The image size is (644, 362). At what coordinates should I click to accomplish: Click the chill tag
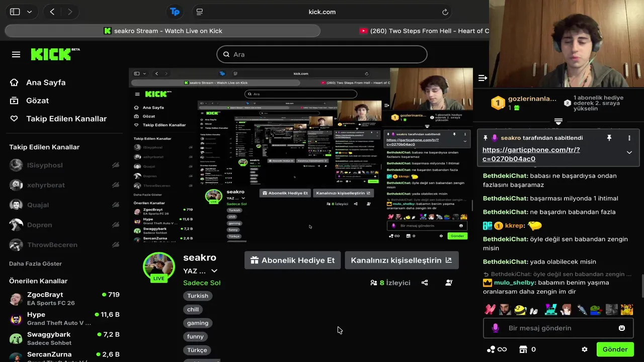tap(193, 309)
